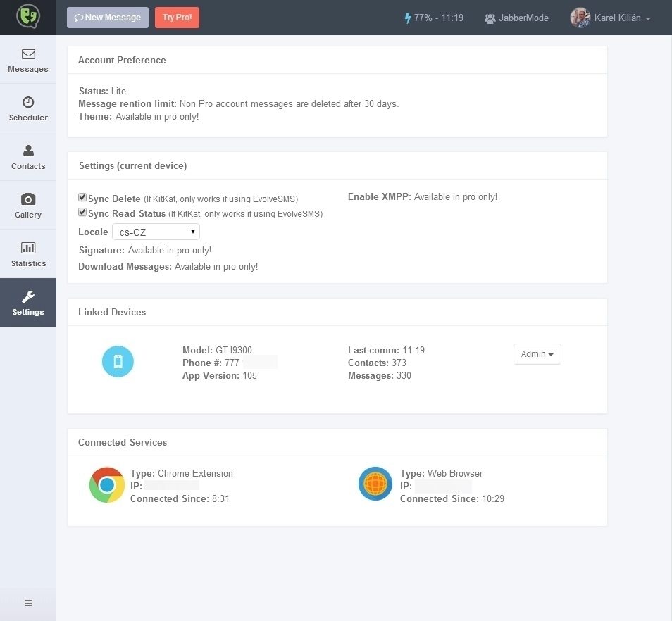Click the JabberMode group icon
Screen dimensions: 672x621
(490, 18)
